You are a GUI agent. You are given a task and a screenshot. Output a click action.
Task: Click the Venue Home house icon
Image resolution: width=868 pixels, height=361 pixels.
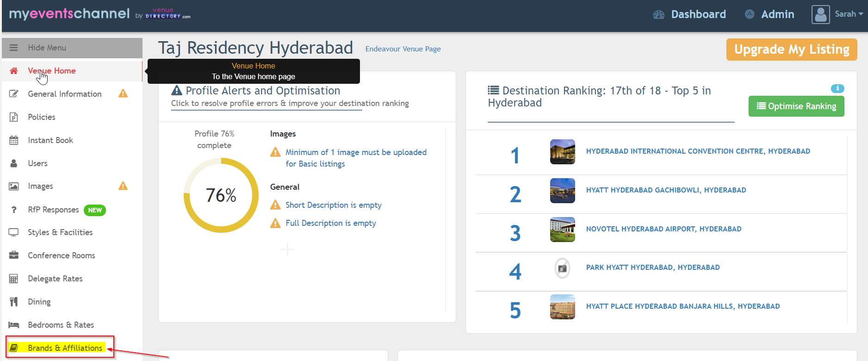click(14, 71)
